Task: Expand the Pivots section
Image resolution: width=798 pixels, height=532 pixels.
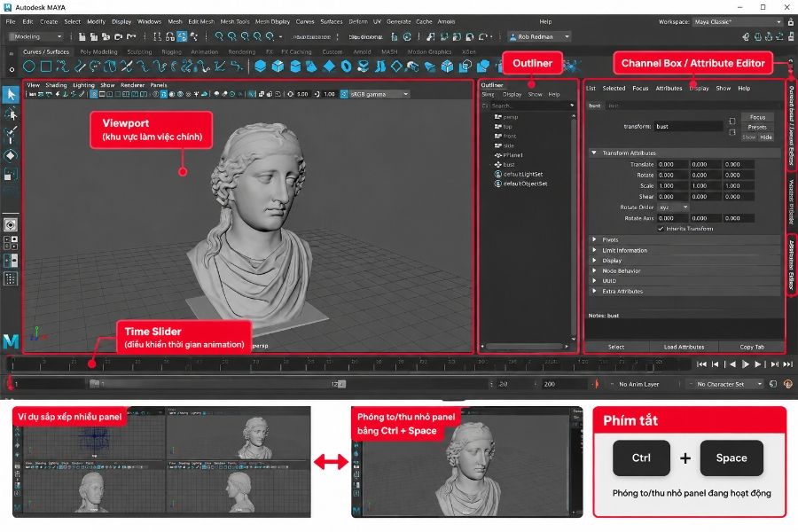Action: [594, 239]
